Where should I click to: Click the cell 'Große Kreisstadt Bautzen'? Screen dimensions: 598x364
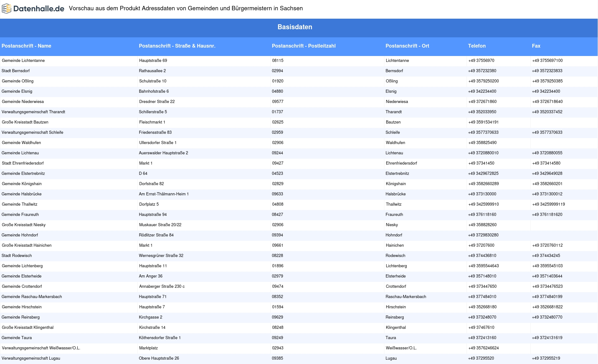(x=25, y=122)
